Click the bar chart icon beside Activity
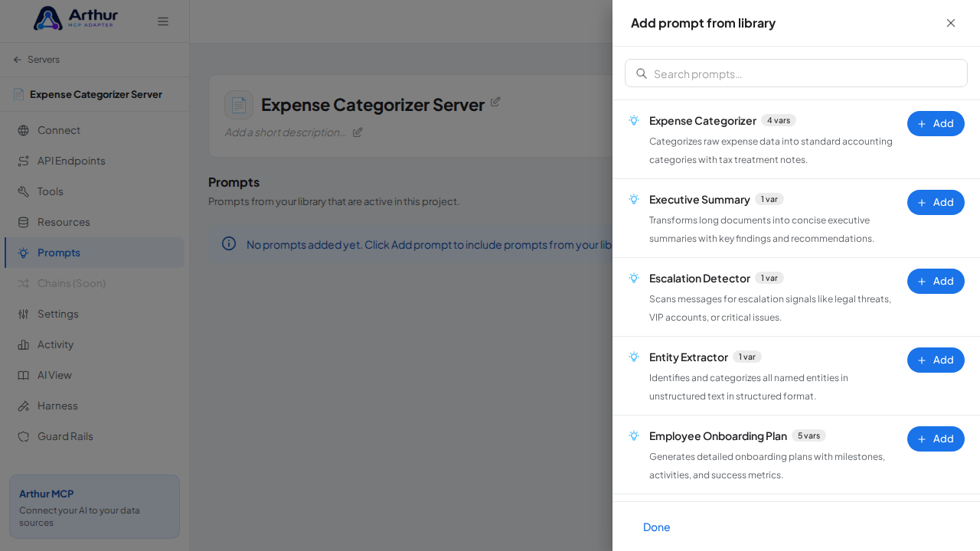 point(23,344)
